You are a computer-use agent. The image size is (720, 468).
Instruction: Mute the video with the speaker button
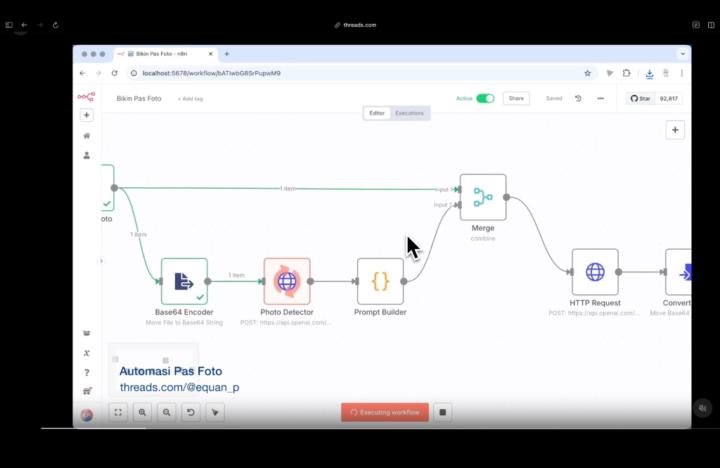click(x=703, y=408)
